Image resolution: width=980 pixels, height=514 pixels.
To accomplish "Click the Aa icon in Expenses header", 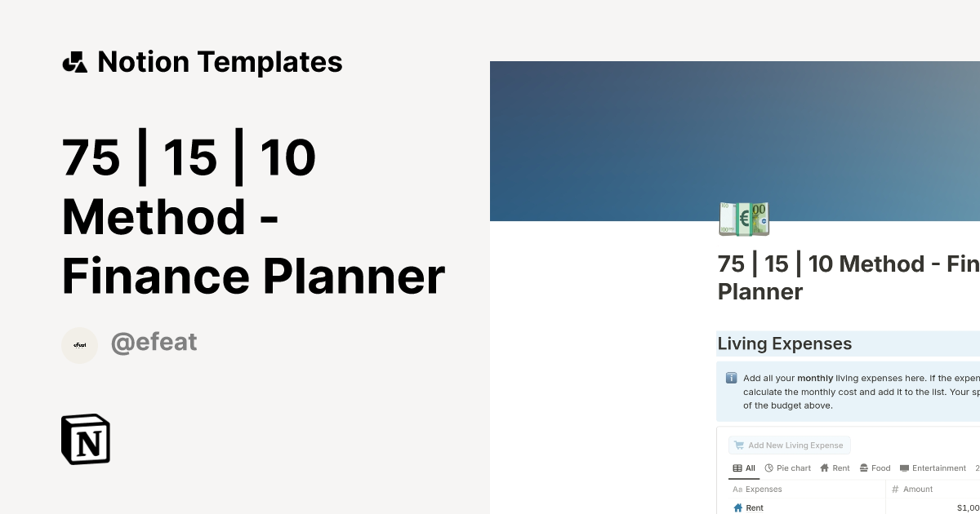I will 737,489.
